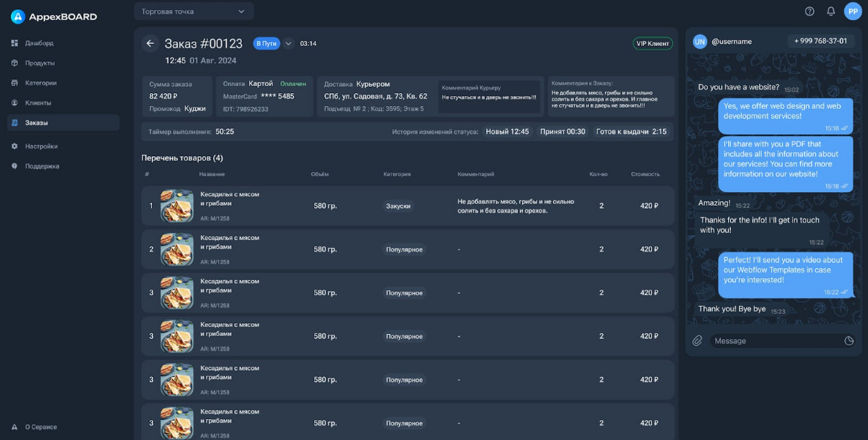Click О Сервисе link at bottom
The image size is (868, 440).
coord(41,427)
